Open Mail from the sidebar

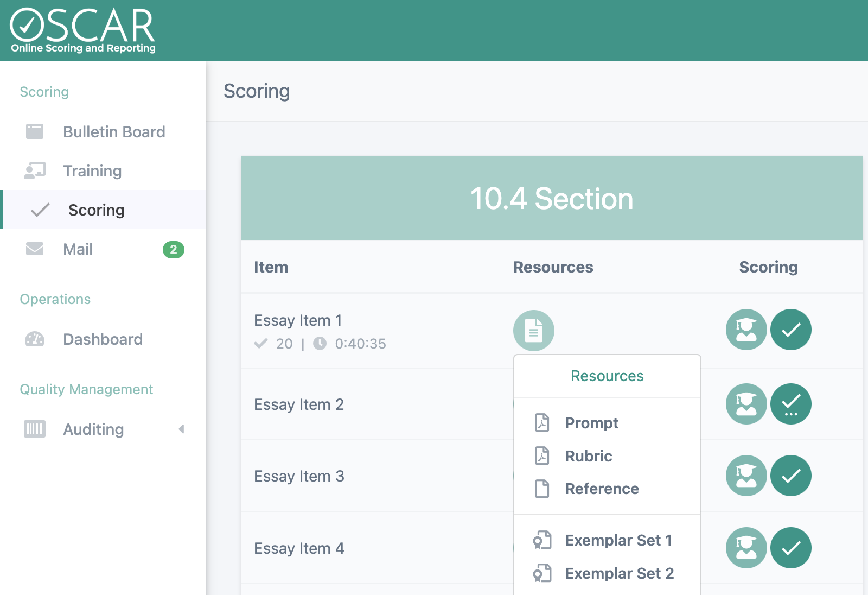(x=78, y=249)
